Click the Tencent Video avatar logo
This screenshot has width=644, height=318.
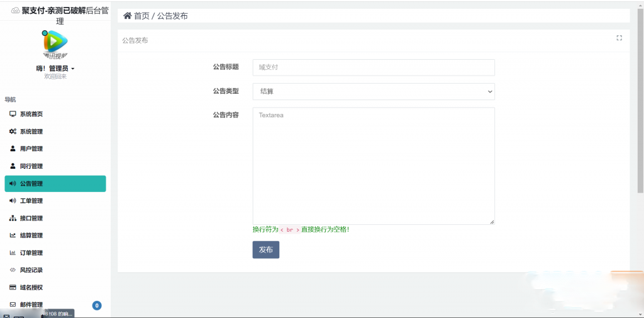tap(55, 43)
